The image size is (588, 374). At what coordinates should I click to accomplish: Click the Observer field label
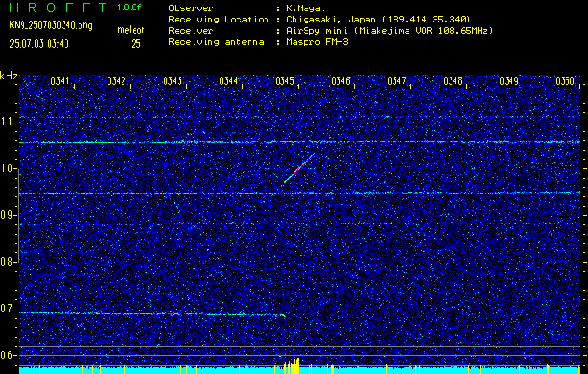tap(191, 8)
